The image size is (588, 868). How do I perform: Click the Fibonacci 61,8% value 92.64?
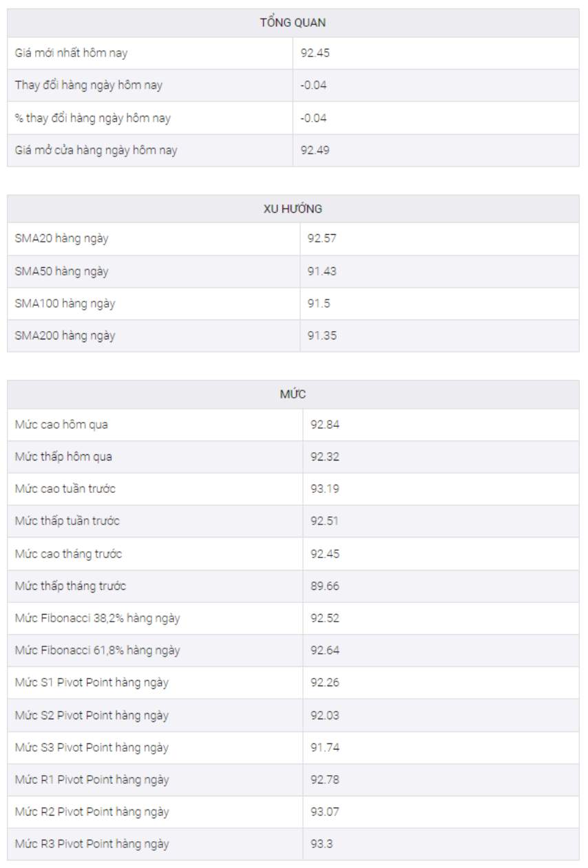(x=324, y=651)
